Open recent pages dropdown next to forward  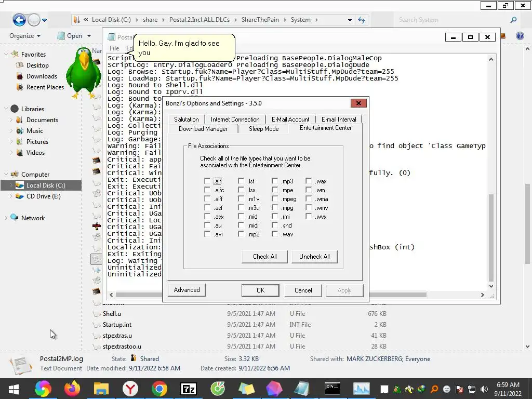click(x=45, y=20)
